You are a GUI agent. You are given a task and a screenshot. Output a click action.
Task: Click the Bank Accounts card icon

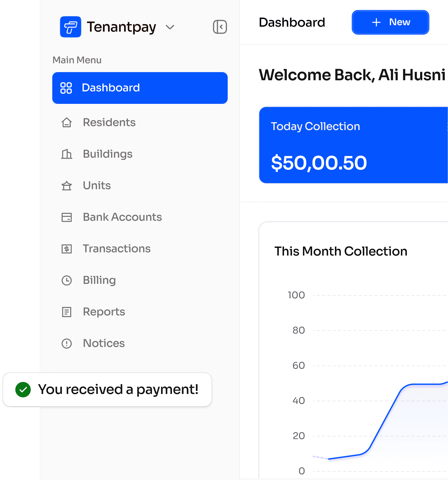67,217
